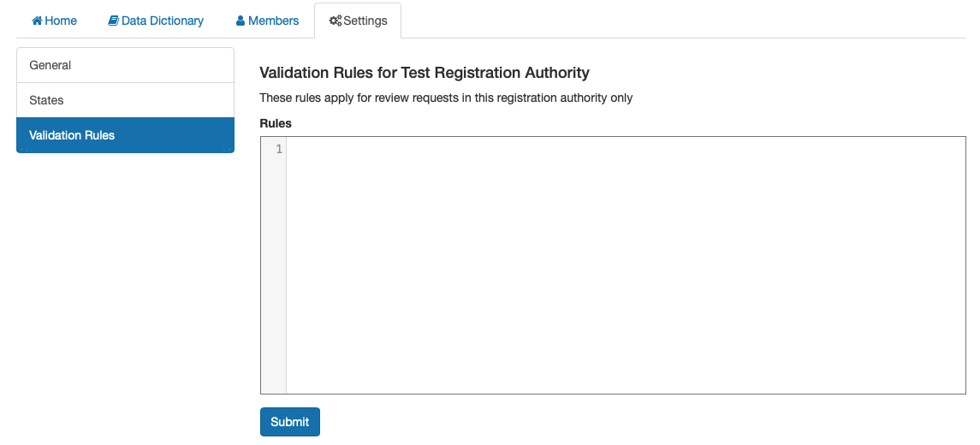Select Validation Rules in the sidebar

125,135
